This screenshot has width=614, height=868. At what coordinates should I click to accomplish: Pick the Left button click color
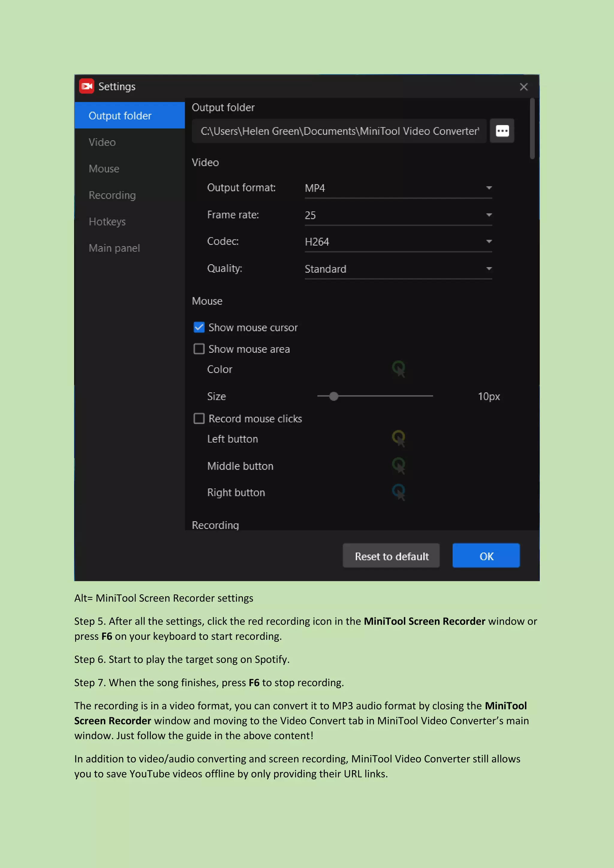point(398,438)
